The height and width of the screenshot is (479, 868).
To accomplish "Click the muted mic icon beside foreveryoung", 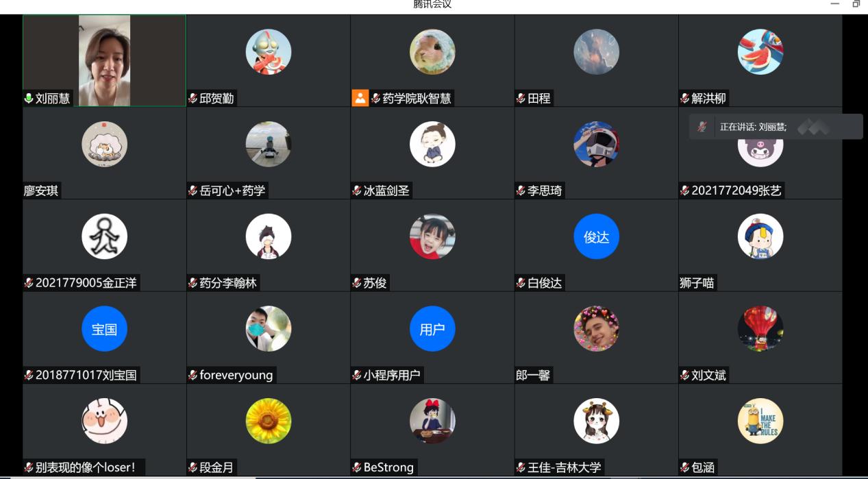I will tap(193, 375).
